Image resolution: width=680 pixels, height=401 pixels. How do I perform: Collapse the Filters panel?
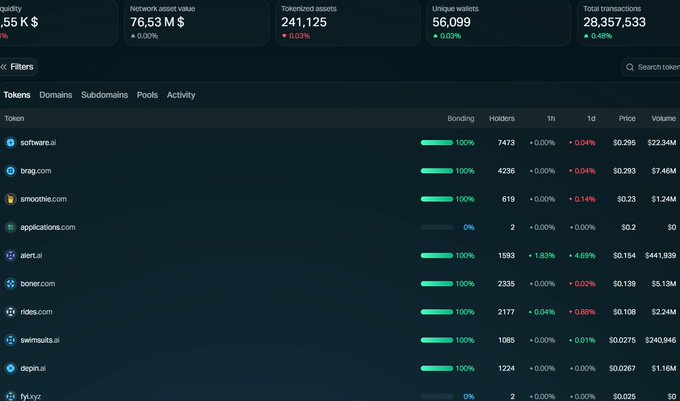[17, 67]
